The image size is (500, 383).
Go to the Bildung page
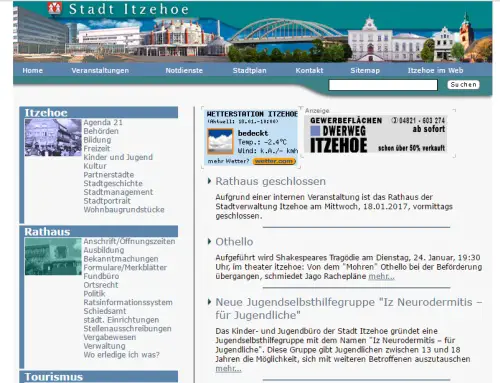(x=97, y=140)
